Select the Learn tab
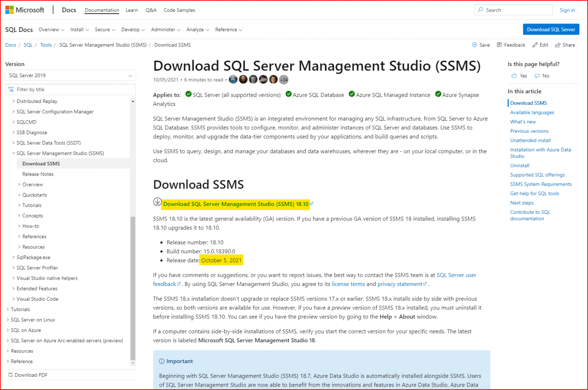Screen dimensions: 588x390 [132, 10]
